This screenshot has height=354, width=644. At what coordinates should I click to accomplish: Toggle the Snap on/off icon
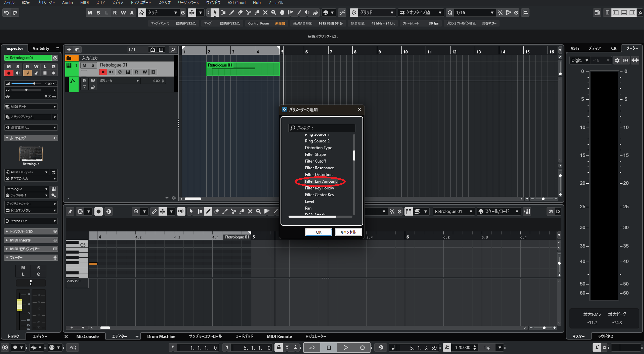[x=354, y=13]
